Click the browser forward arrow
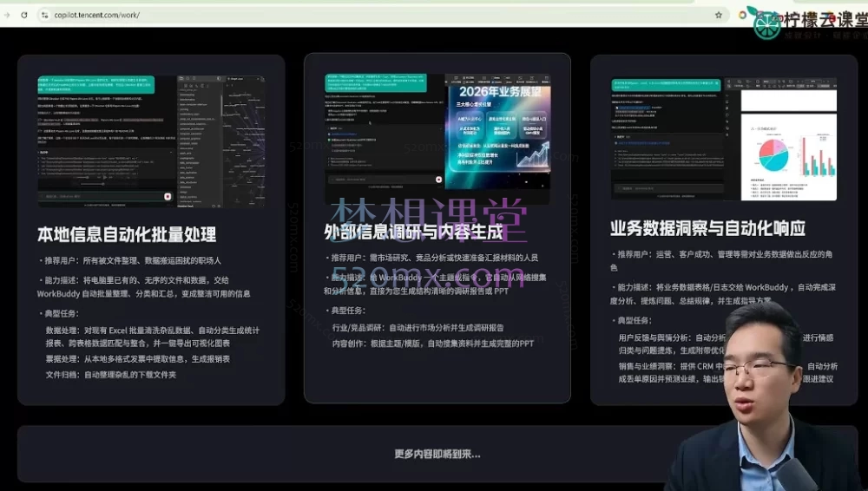 click(7, 15)
